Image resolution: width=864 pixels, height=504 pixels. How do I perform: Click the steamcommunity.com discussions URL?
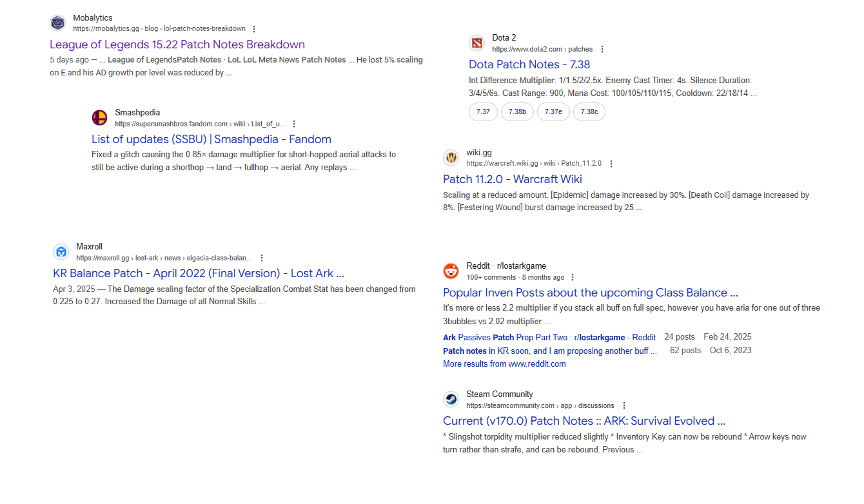(x=540, y=405)
